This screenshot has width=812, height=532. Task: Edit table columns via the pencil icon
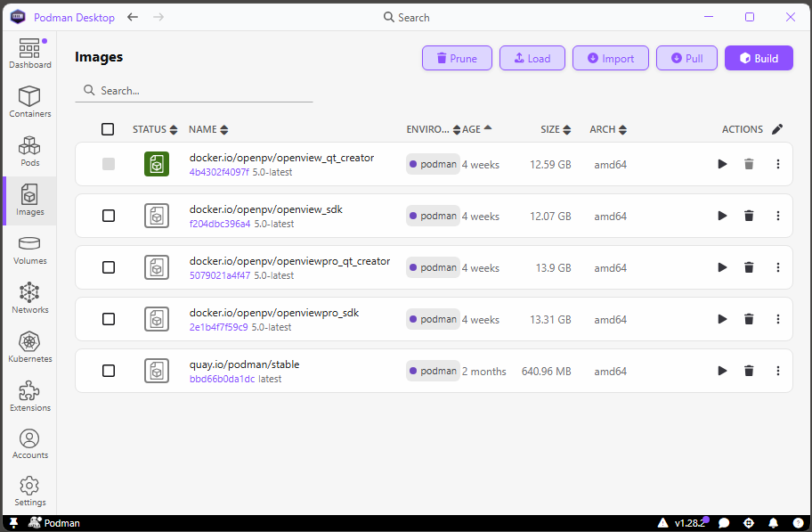(x=777, y=129)
